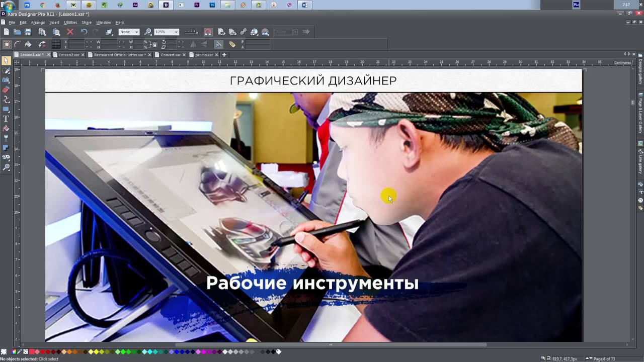Select the Selector arrow tool
The width and height of the screenshot is (644, 362).
click(x=6, y=61)
